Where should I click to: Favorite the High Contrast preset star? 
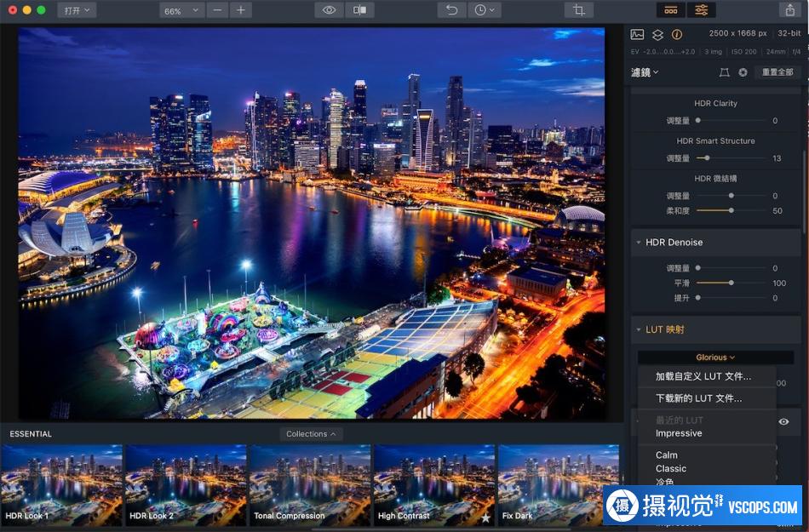[x=485, y=518]
